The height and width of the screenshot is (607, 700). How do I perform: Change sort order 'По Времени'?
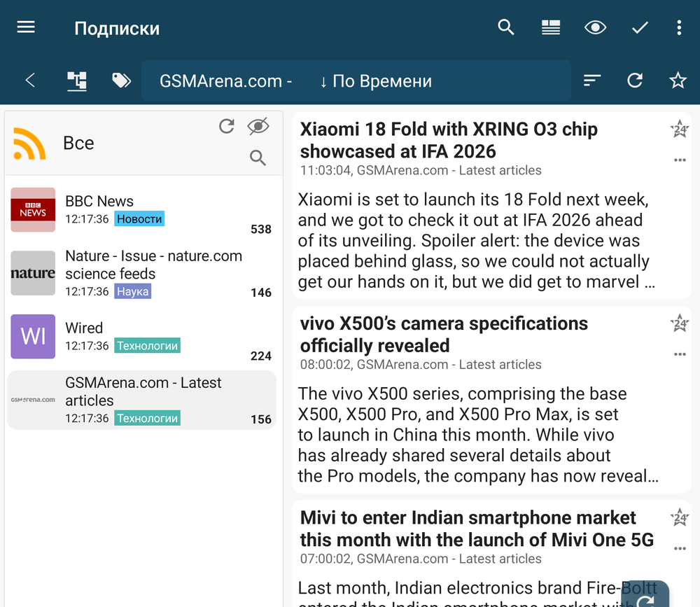coord(376,81)
